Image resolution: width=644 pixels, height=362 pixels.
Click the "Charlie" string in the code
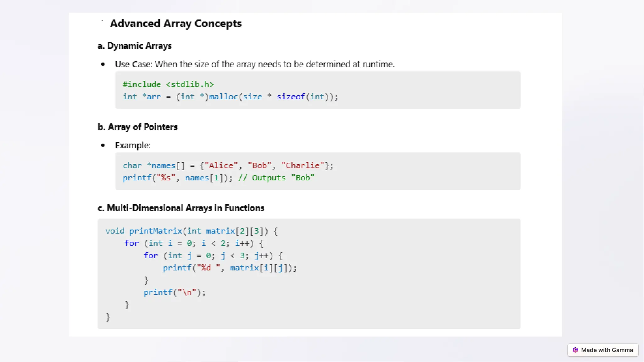point(303,166)
